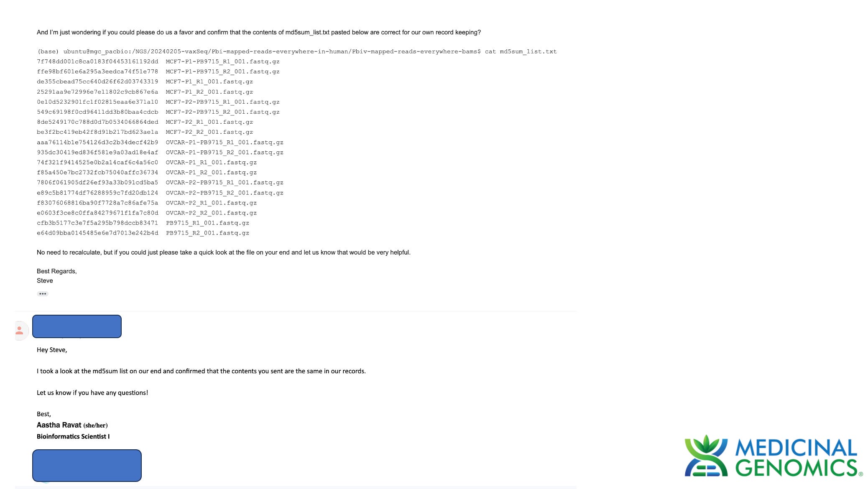Click 'Let us know if you have any questions!'
868x489 pixels.
(92, 393)
